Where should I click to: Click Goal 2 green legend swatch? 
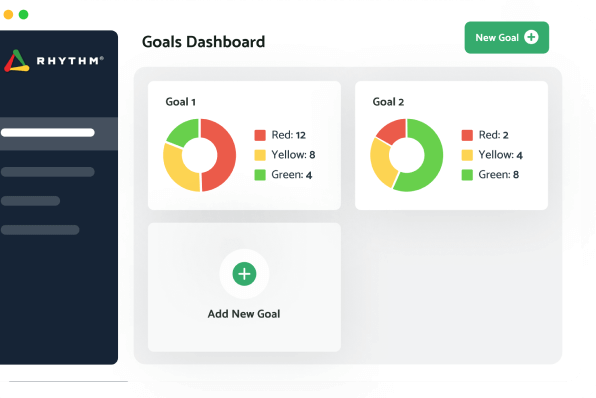[467, 175]
